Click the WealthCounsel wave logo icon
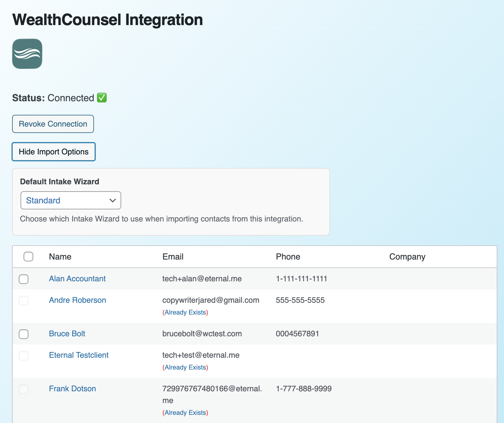This screenshot has width=504, height=423. click(x=27, y=54)
